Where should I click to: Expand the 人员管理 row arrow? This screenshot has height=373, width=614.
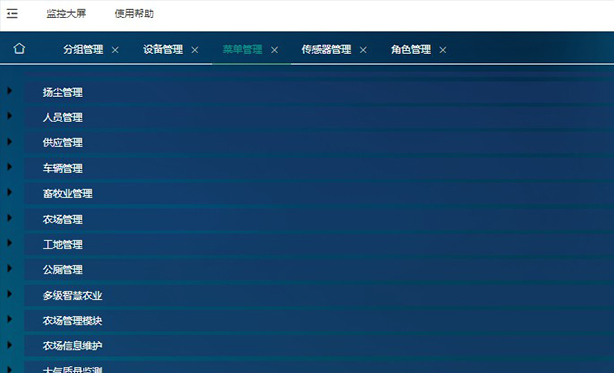click(x=10, y=116)
